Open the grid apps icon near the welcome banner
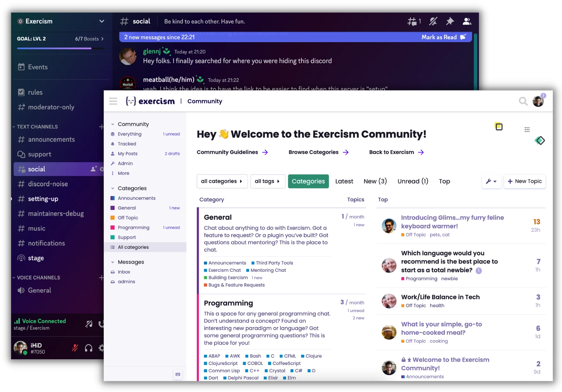This screenshot has width=562, height=392. pyautogui.click(x=527, y=129)
